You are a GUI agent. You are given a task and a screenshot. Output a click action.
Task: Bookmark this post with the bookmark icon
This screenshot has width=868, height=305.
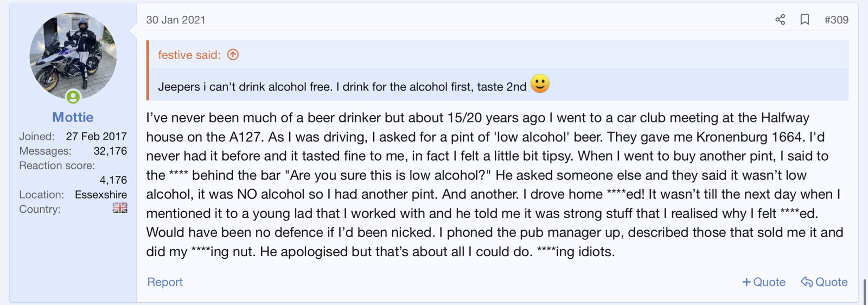pyautogui.click(x=805, y=20)
